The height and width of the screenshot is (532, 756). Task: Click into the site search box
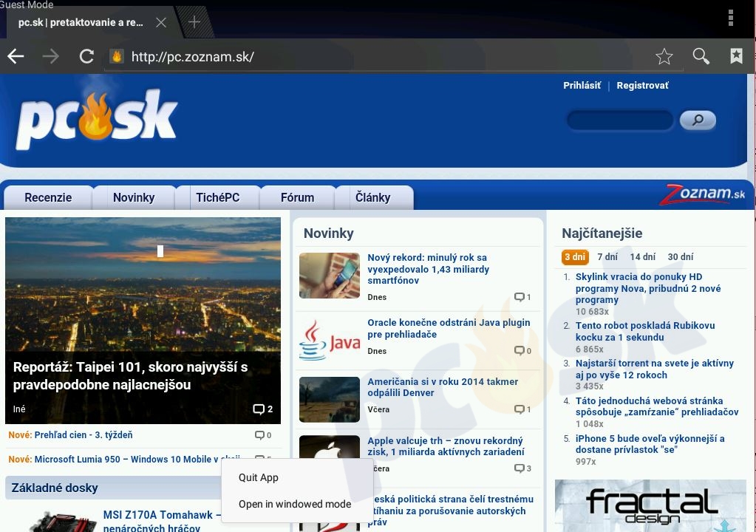click(x=619, y=120)
